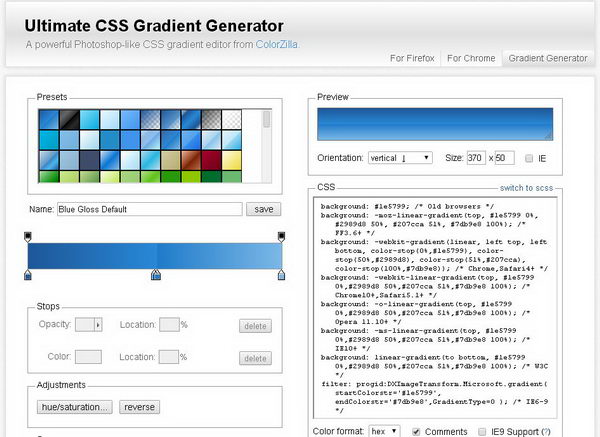
Task: Click the Size width field showing 370
Action: [476, 158]
